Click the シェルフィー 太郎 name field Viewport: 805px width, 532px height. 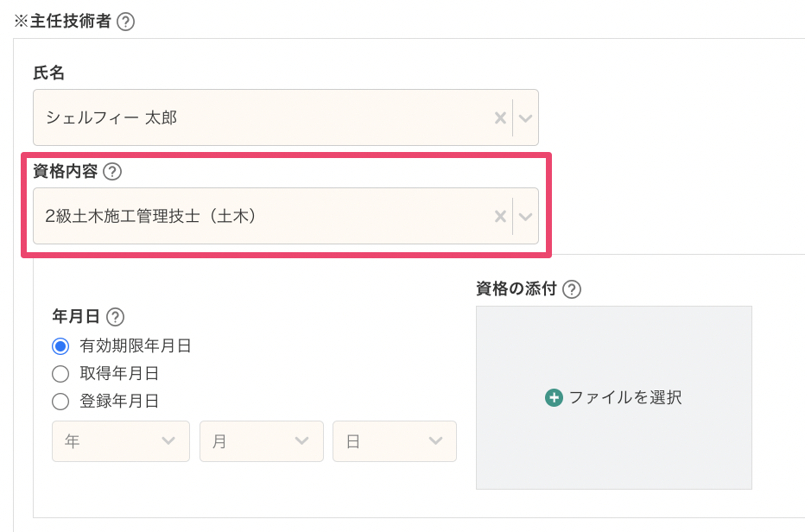click(x=259, y=118)
